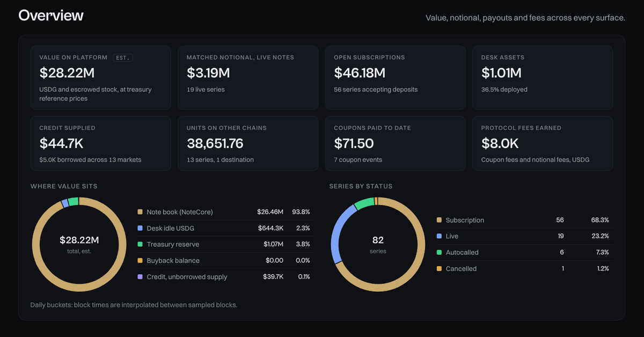
Task: Click the 56 Subscription series count
Action: click(560, 220)
